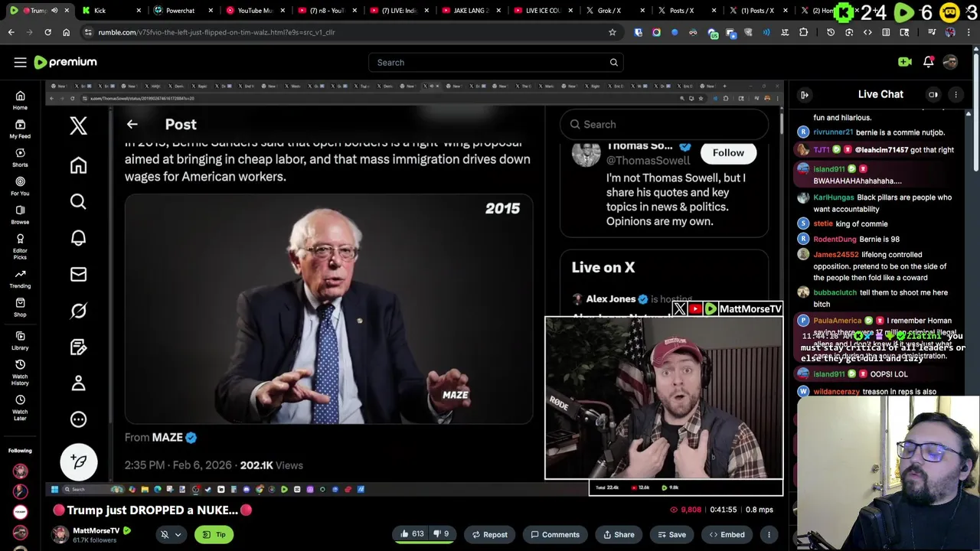980x551 pixels.
Task: Open Watch Later in the sidebar
Action: pyautogui.click(x=20, y=408)
